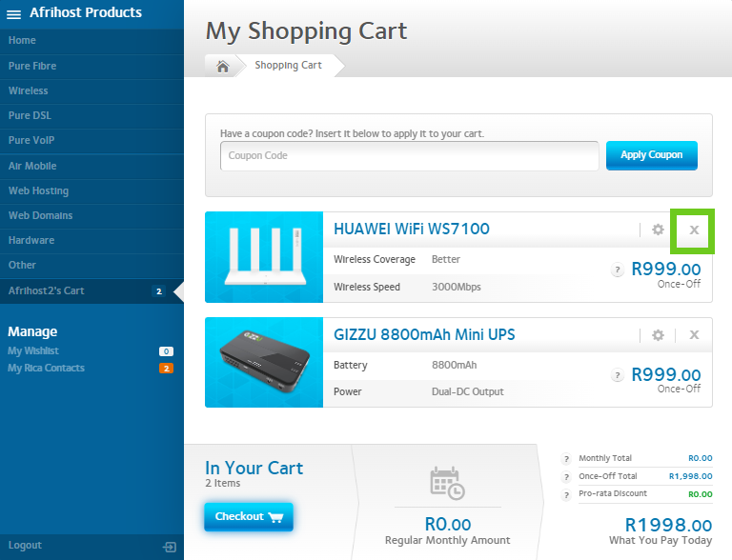This screenshot has height=560, width=732.
Task: Remove HUAWEI WiFi WS7100 from cart
Action: tap(694, 230)
